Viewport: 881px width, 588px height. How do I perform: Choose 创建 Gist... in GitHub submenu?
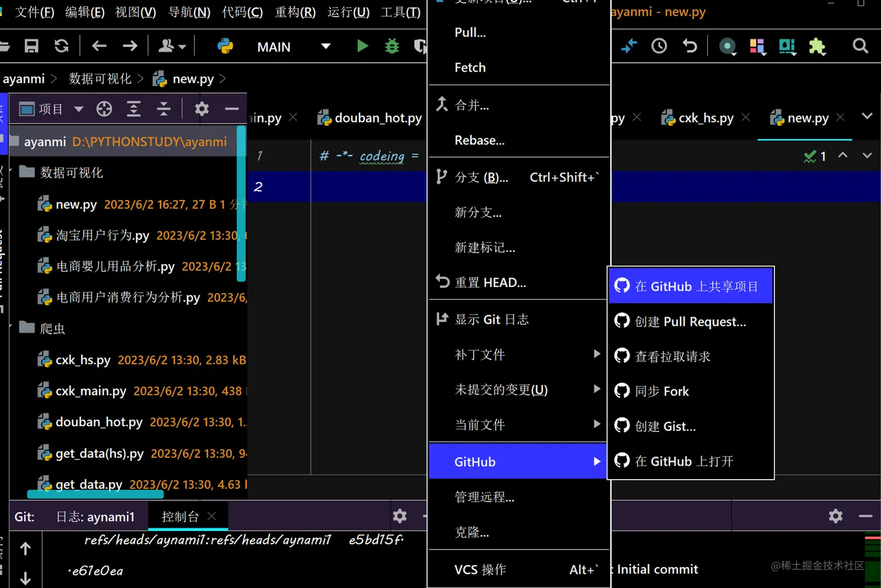point(691,426)
